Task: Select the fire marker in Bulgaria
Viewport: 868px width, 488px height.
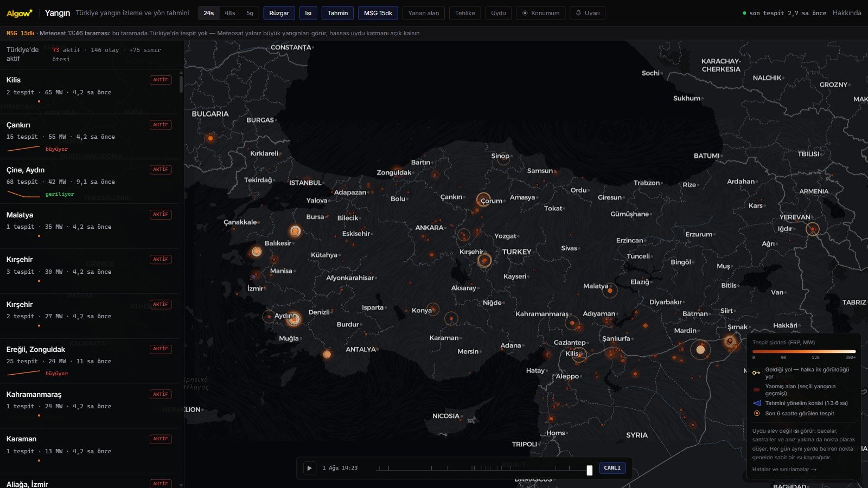Action: (210, 138)
